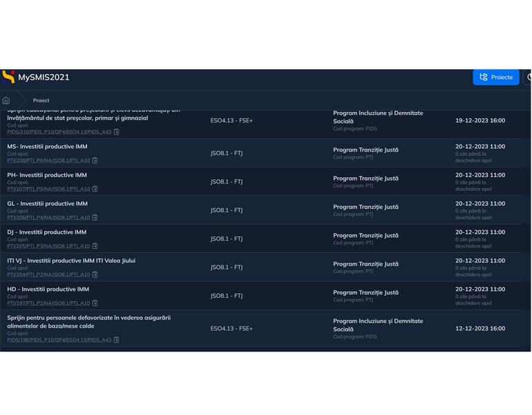Copy call code PTJ/207 via clipboard icon
The width and height of the screenshot is (532, 415).
tap(95, 189)
